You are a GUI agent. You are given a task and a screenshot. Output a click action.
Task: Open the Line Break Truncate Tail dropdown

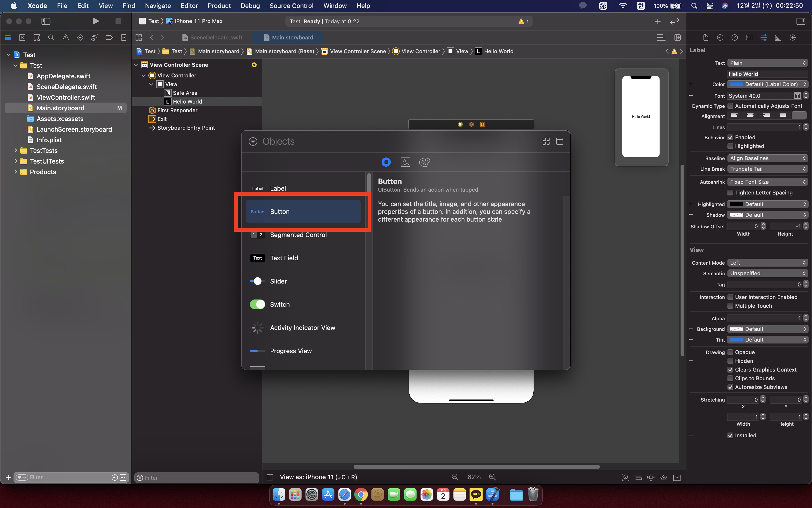(x=767, y=169)
